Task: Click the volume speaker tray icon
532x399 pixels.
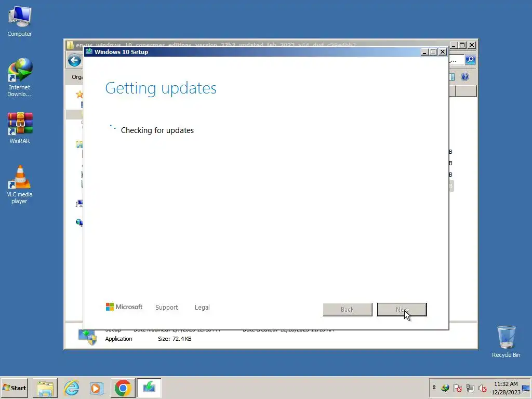Action: (x=482, y=388)
